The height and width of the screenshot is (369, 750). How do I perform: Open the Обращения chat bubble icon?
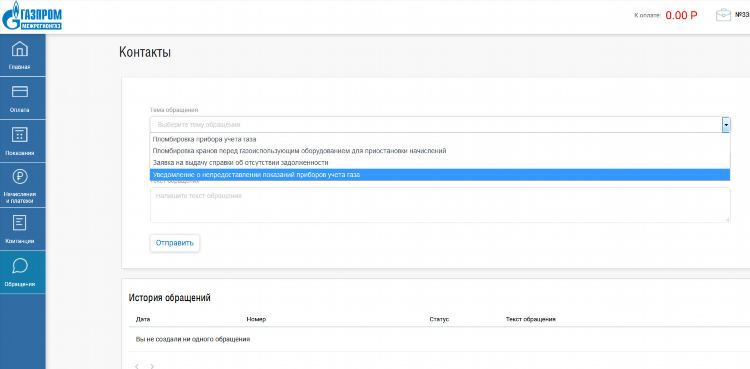point(20,266)
